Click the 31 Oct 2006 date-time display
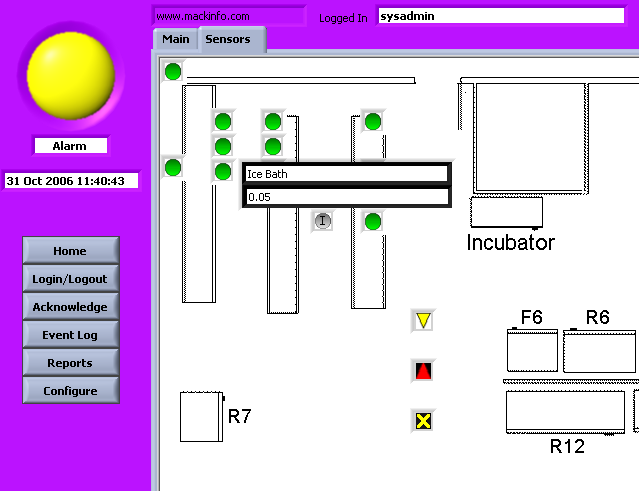Image resolution: width=639 pixels, height=491 pixels. point(71,181)
